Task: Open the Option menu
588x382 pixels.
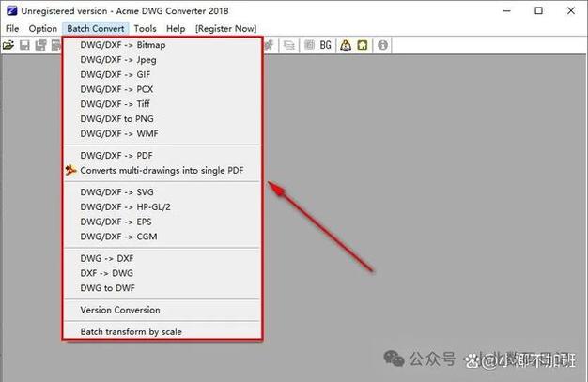Action: pos(42,29)
